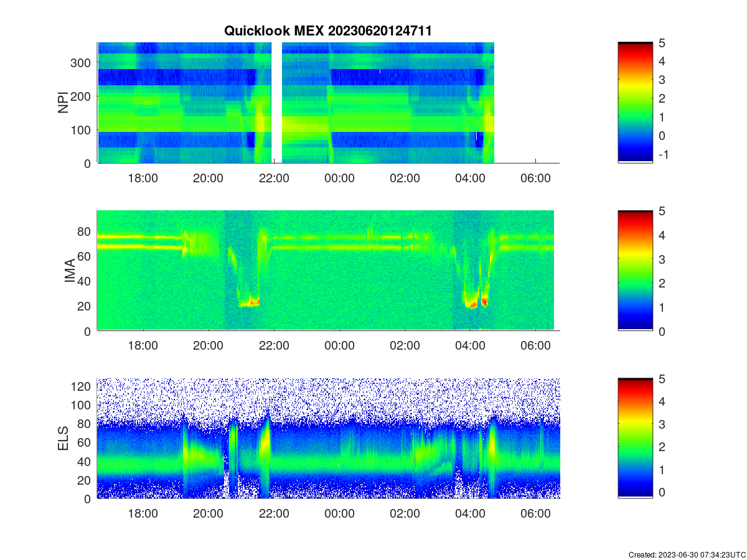Click the 06:00 tick on ELS time axis
The image size is (747, 560).
536,514
